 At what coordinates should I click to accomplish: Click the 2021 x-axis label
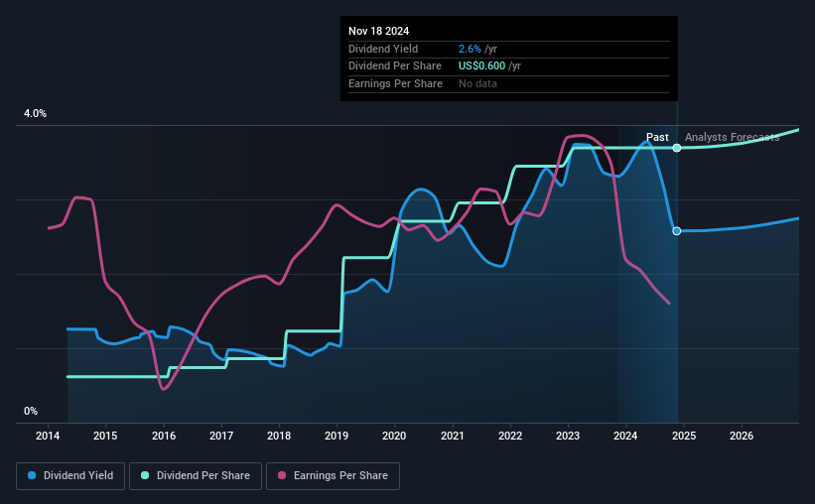click(x=453, y=436)
